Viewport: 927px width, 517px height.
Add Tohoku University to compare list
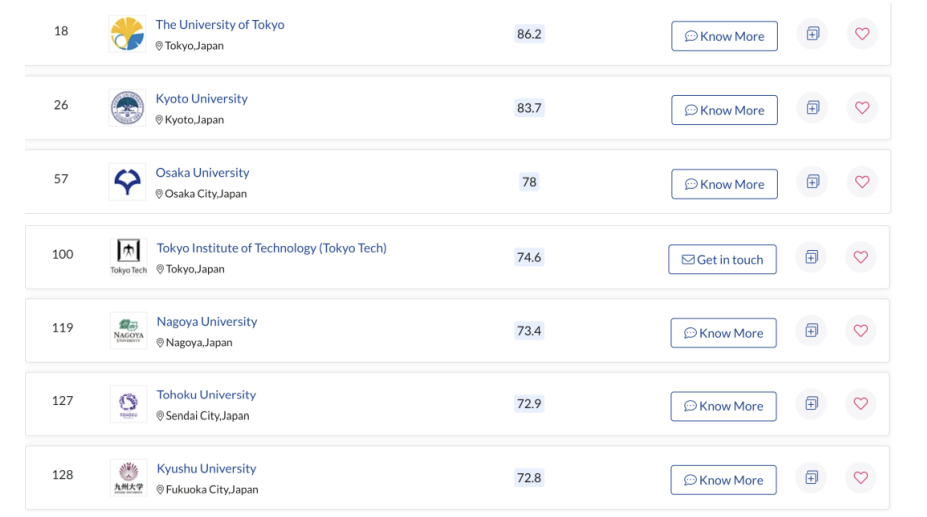(812, 404)
